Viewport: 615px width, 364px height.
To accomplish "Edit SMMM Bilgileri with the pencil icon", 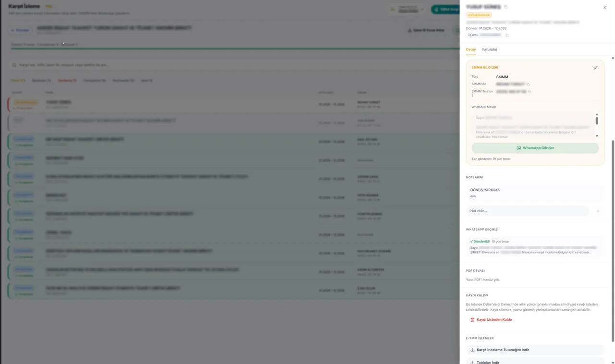I will pos(595,68).
